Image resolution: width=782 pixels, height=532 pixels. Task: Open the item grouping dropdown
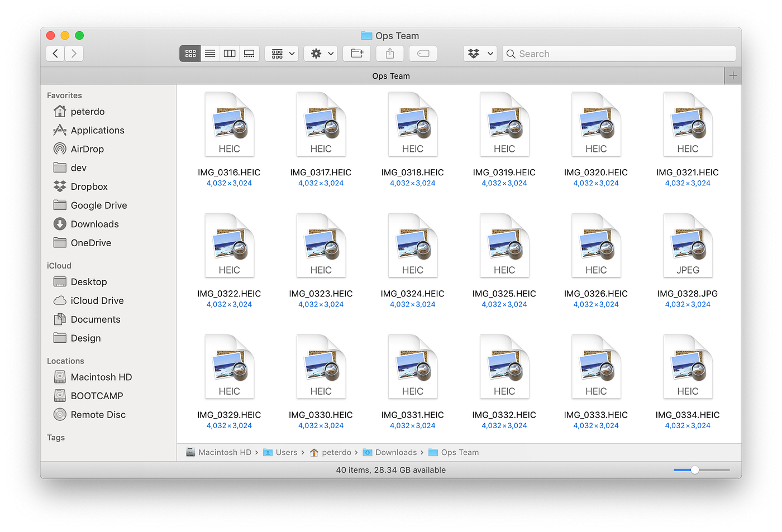pos(281,53)
